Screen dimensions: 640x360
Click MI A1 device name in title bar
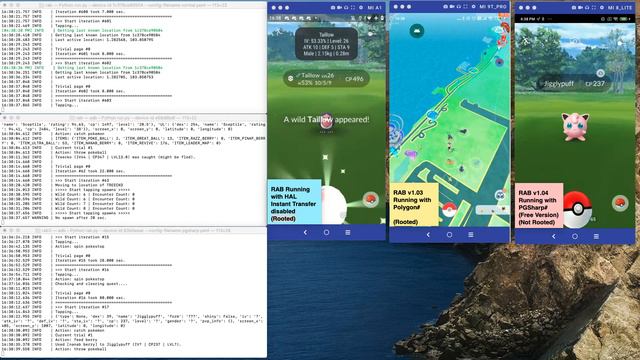[x=374, y=8]
